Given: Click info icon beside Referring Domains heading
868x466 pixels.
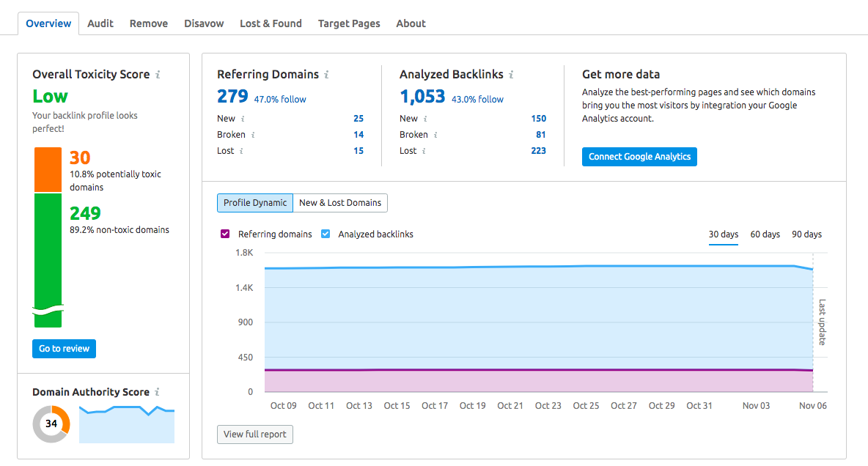Looking at the screenshot, I should pos(327,75).
